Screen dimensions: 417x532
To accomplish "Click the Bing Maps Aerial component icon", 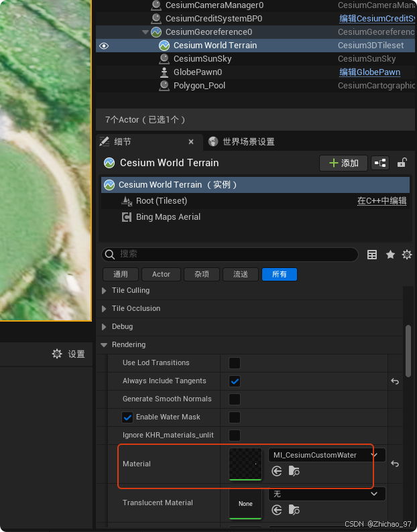I will coord(127,217).
